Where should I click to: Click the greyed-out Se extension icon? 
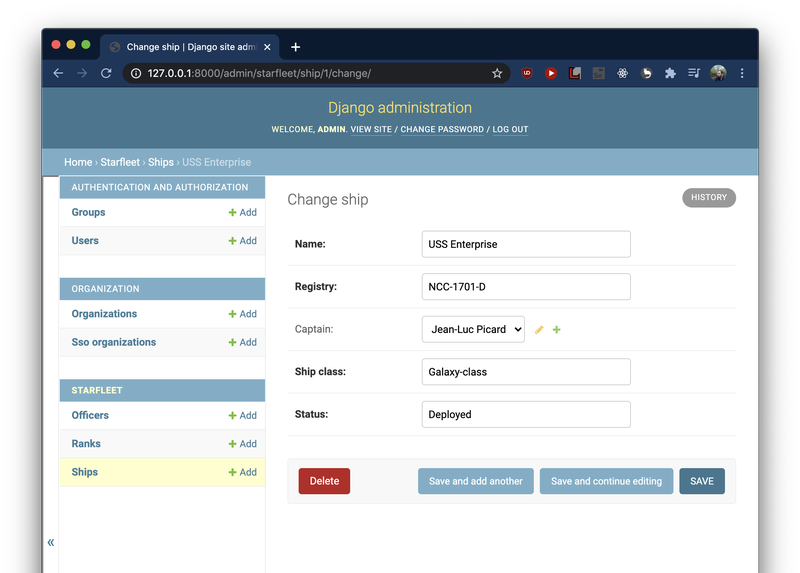click(x=598, y=73)
